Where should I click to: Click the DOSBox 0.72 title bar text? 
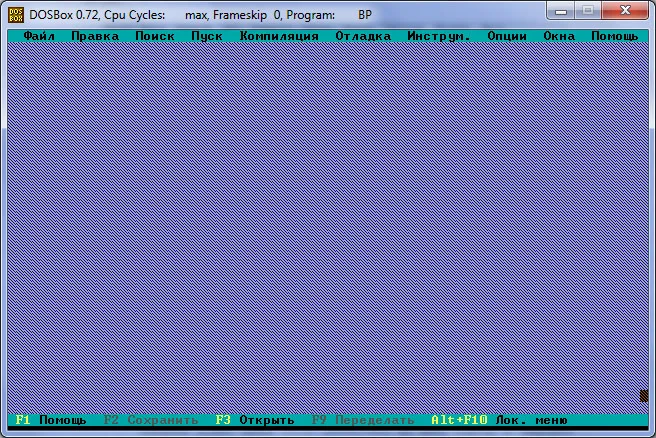200,15
